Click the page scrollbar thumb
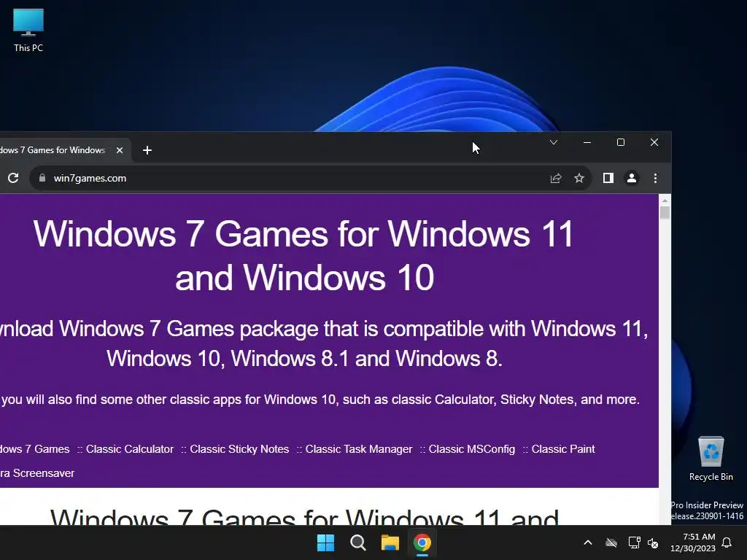Viewport: 747px width, 560px height. tap(665, 212)
